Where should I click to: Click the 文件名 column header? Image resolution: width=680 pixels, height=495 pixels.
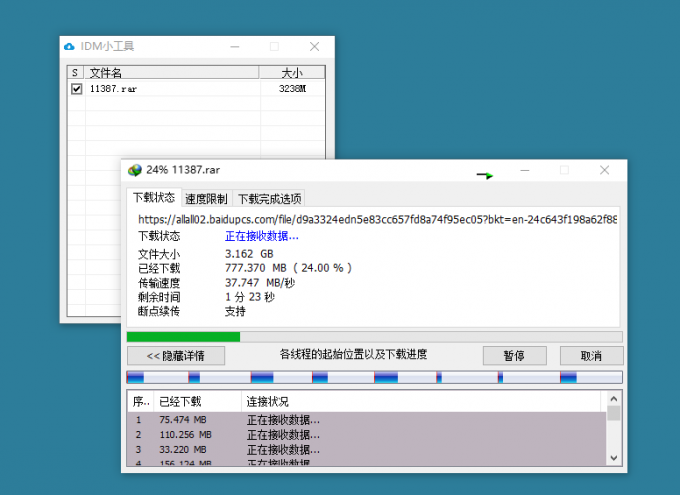[x=171, y=72]
